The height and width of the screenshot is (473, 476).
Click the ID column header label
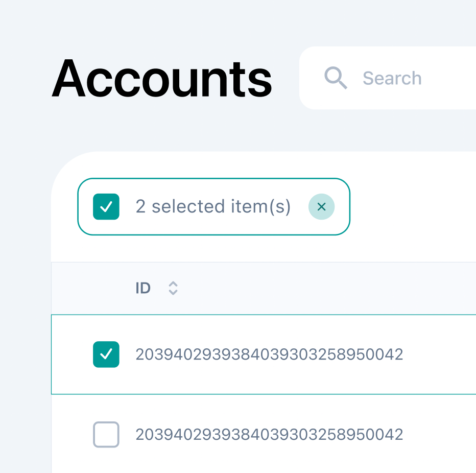[143, 288]
